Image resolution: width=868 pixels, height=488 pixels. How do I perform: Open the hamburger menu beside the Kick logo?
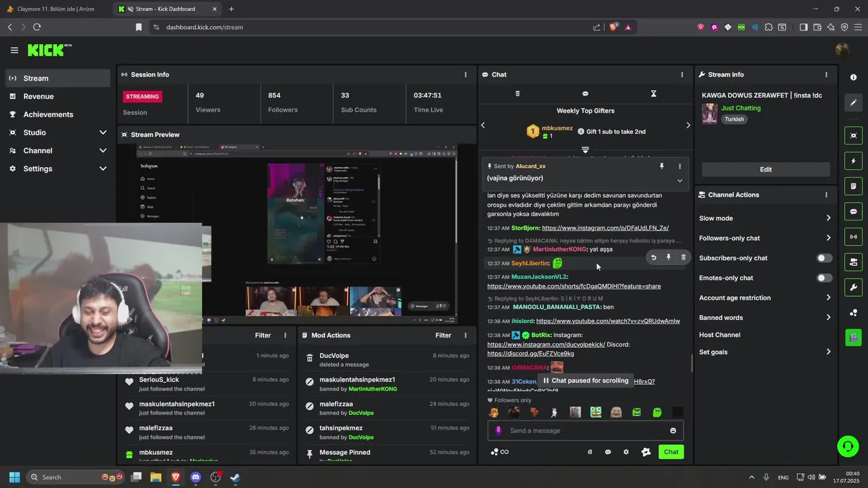pyautogui.click(x=14, y=50)
